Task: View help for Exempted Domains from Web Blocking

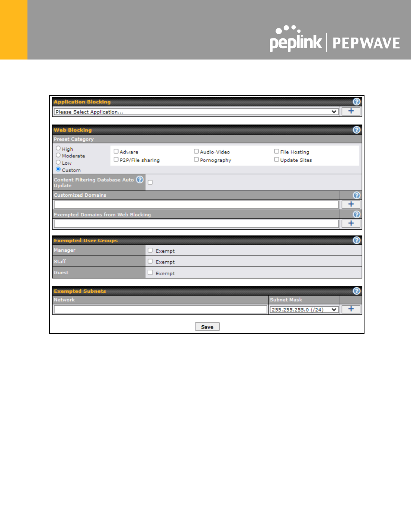Action: coord(357,214)
